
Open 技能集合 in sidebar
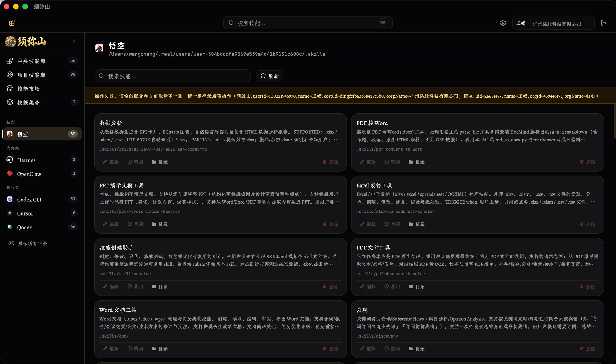tap(42, 103)
